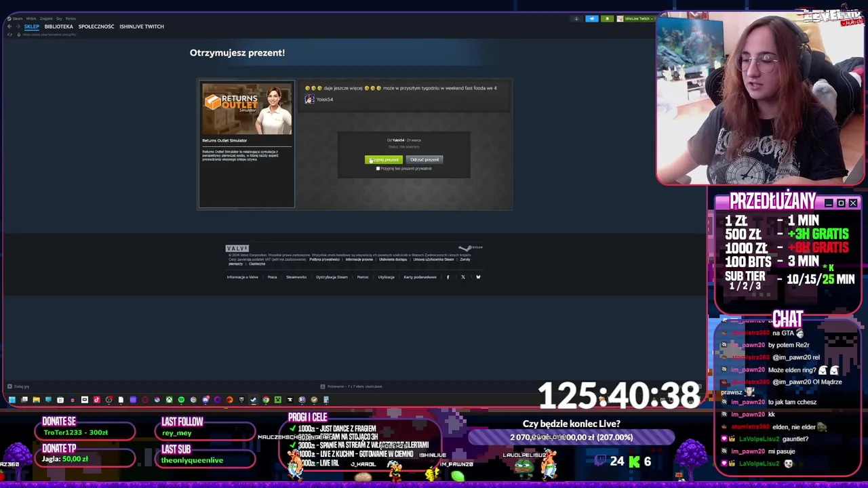Click the Steam logo in the footer

[x=471, y=248]
